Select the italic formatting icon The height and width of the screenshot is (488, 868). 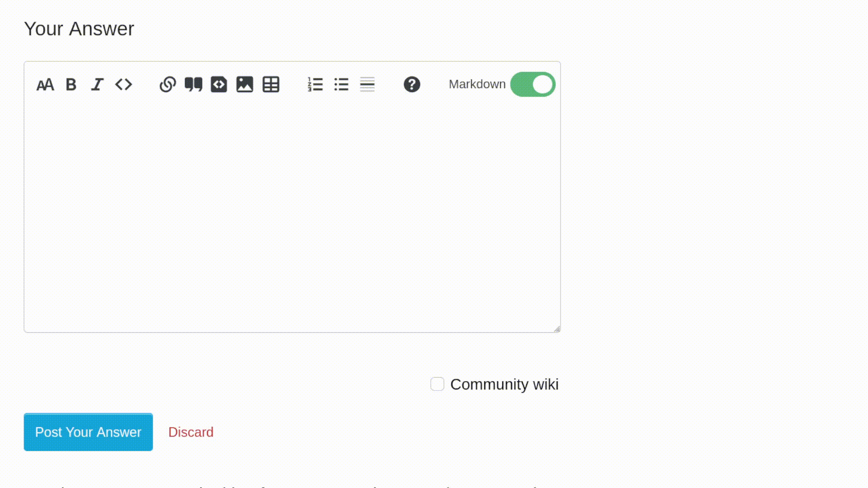(x=97, y=84)
